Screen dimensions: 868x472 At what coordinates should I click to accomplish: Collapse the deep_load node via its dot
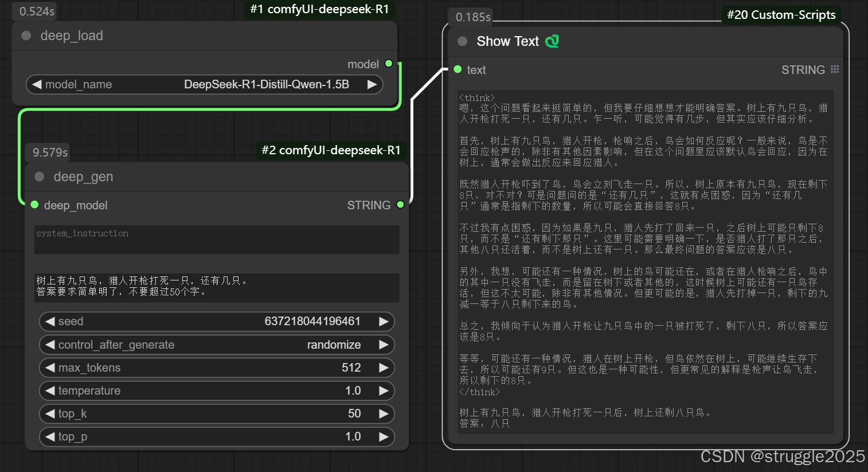pyautogui.click(x=26, y=36)
